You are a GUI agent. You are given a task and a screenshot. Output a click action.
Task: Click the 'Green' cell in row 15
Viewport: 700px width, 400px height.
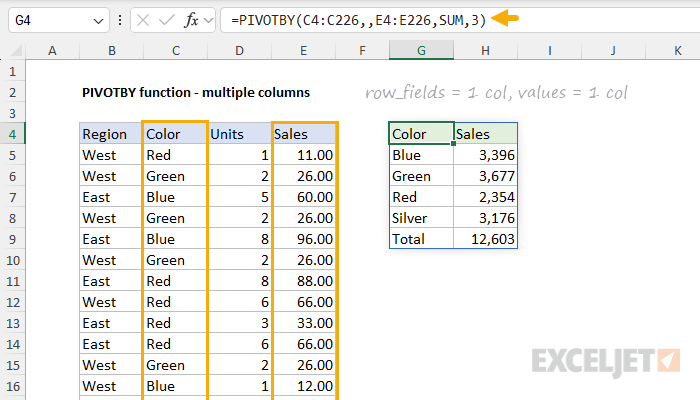pyautogui.click(x=175, y=365)
